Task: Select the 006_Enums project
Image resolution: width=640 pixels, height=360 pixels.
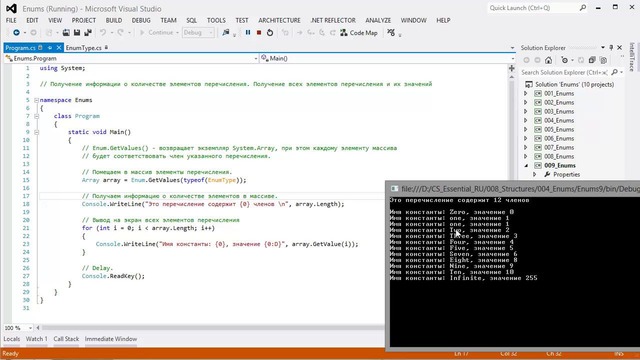Action: click(559, 138)
